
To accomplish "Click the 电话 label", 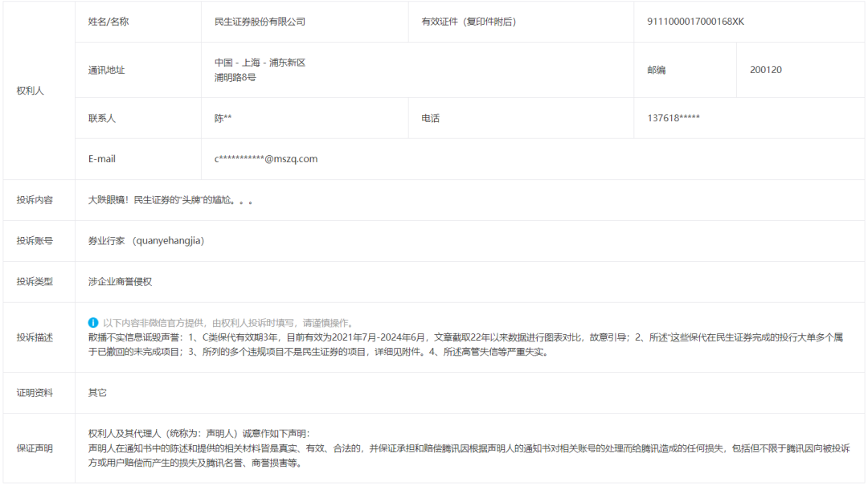I will point(430,118).
